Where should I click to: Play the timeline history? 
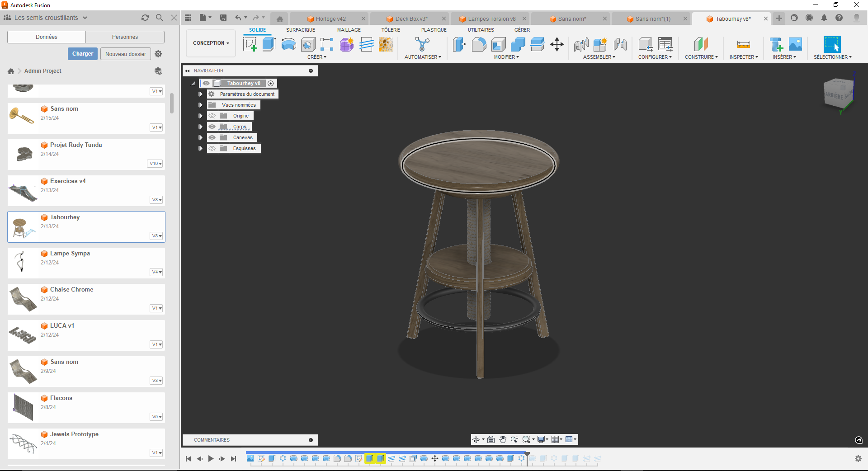[211, 458]
